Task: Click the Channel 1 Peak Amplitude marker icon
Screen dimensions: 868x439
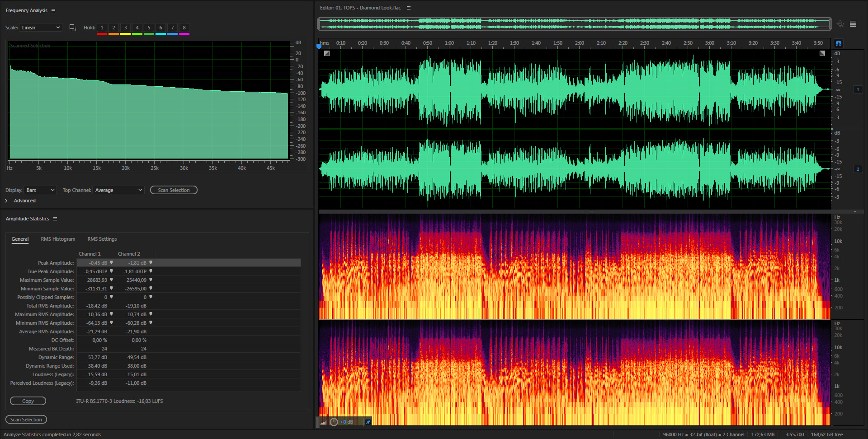Action: pyautogui.click(x=111, y=262)
